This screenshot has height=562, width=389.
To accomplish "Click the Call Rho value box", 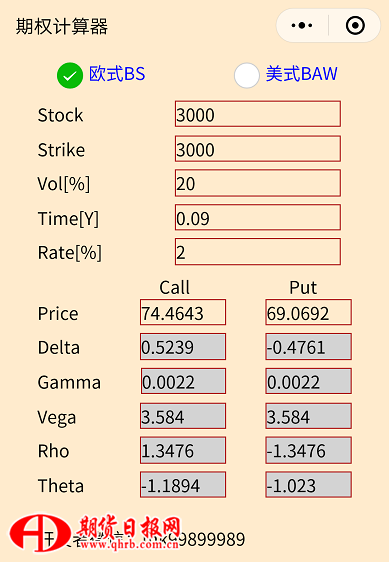I will [x=183, y=450].
